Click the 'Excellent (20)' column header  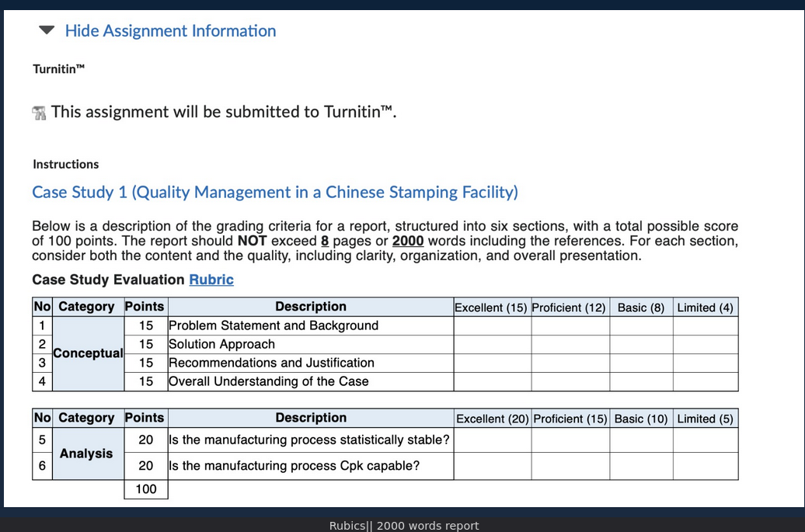point(493,419)
